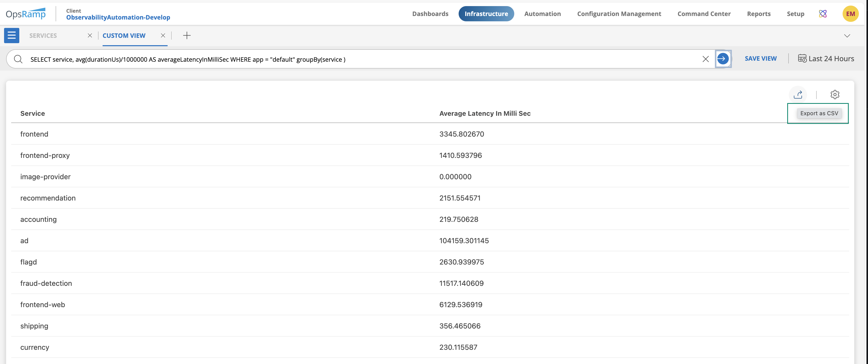868x364 pixels.
Task: Open the Last 24 Hours time selector
Action: click(x=826, y=59)
